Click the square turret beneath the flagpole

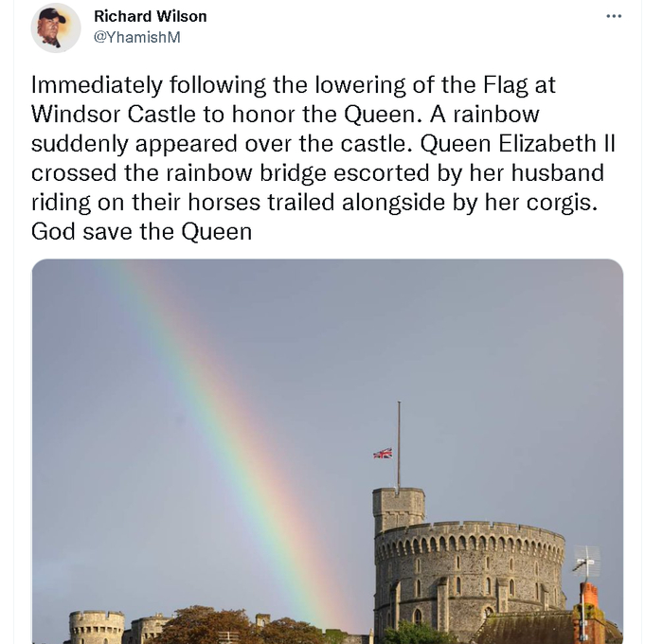click(398, 510)
